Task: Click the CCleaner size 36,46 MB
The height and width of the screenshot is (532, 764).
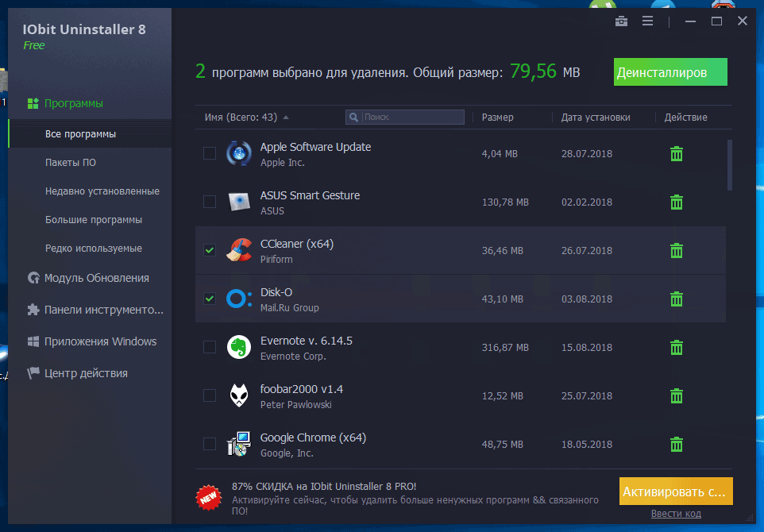Action: coord(503,250)
